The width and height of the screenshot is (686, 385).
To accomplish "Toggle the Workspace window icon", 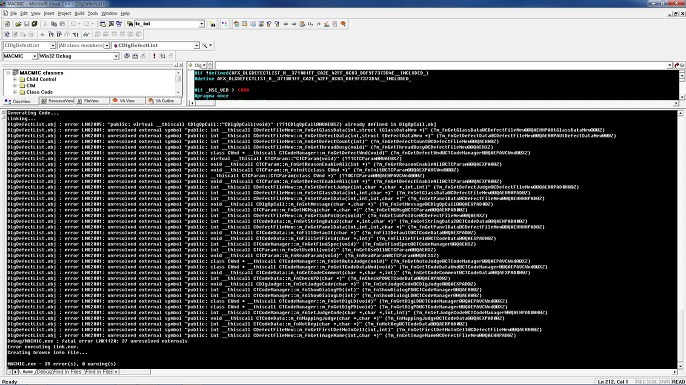I will [103, 24].
